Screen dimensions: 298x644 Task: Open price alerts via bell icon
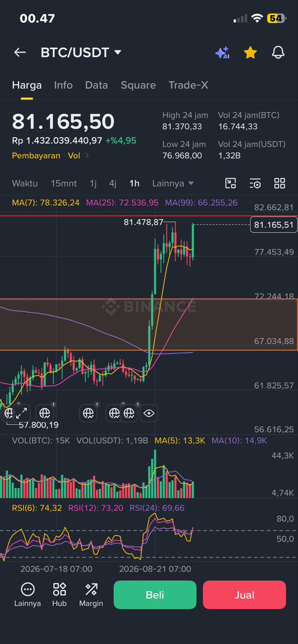coord(278,52)
